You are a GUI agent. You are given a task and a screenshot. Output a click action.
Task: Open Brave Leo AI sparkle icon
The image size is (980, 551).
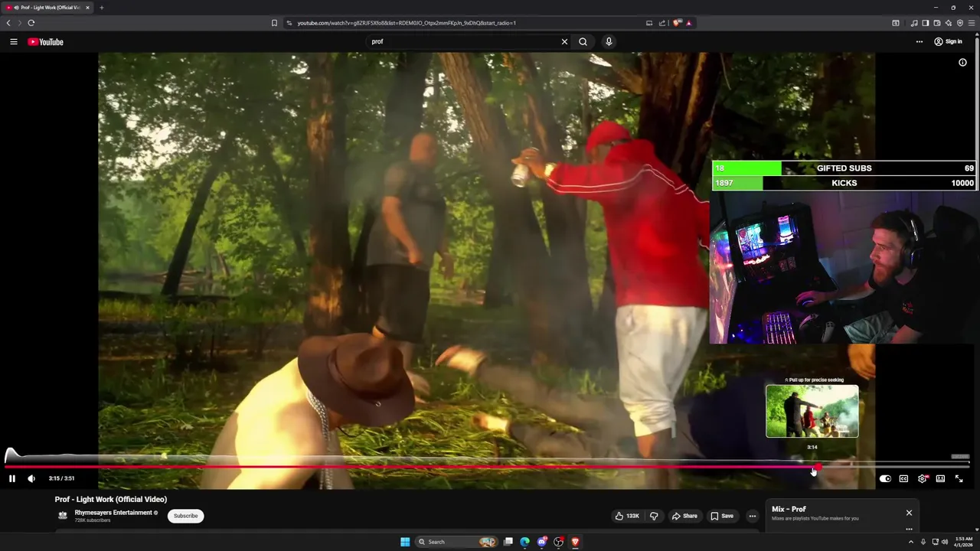(949, 23)
